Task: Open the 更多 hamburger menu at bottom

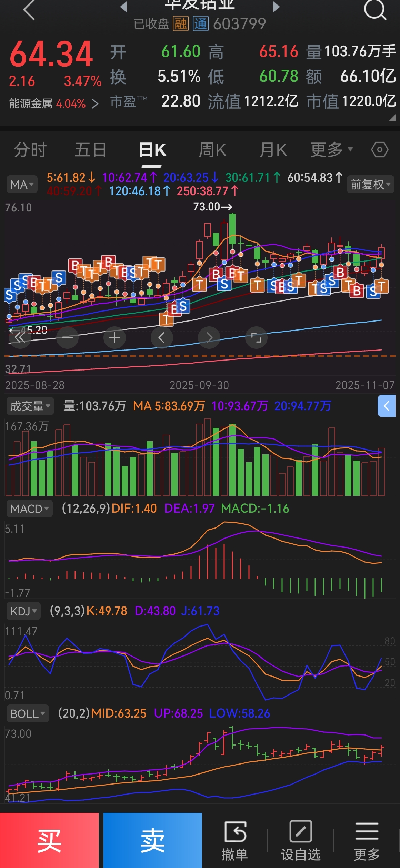Action: click(x=367, y=841)
